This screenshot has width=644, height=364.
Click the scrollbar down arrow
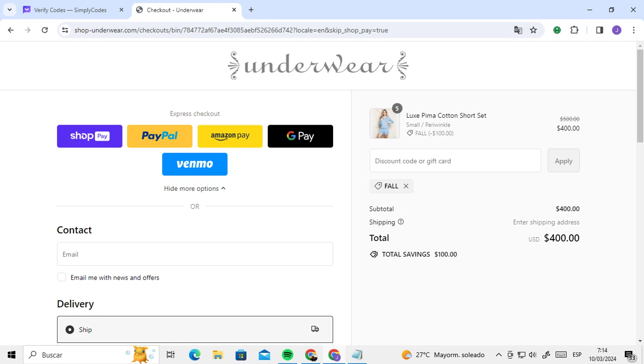point(640,341)
